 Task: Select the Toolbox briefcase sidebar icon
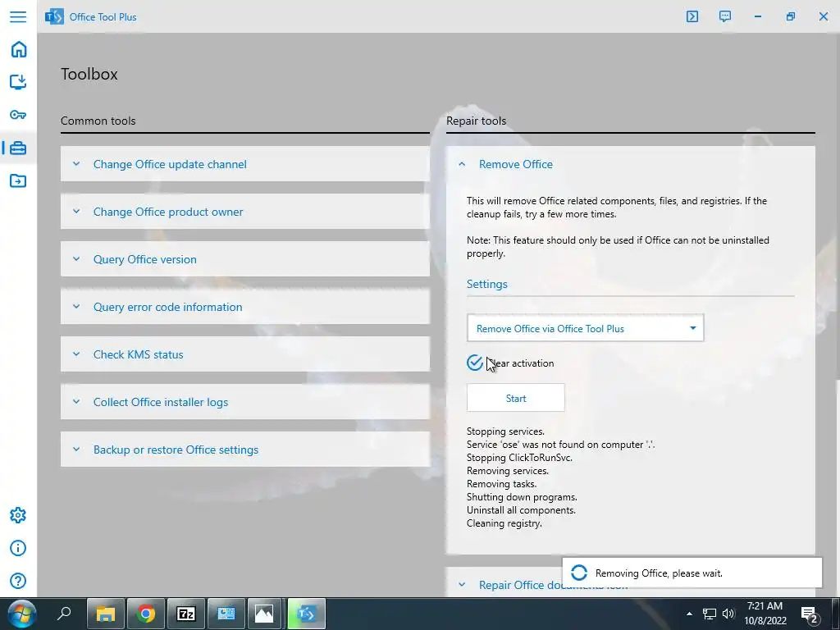(x=18, y=148)
